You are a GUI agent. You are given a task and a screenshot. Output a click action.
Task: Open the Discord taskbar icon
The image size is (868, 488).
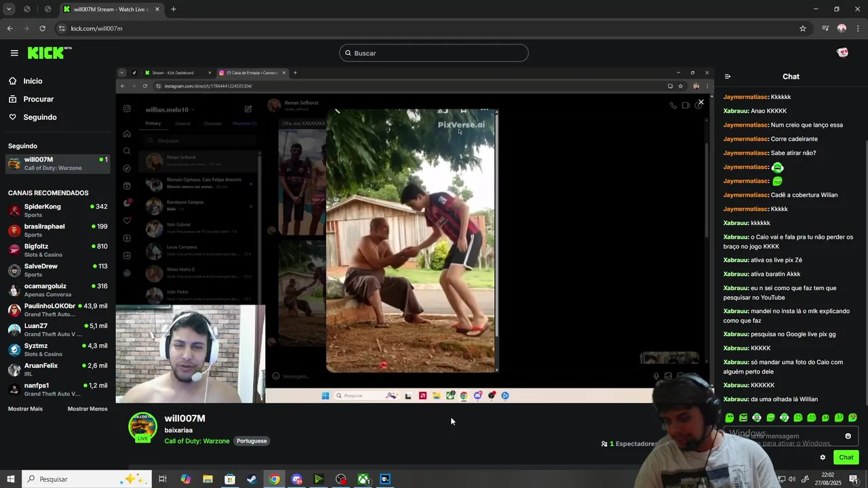click(x=297, y=479)
